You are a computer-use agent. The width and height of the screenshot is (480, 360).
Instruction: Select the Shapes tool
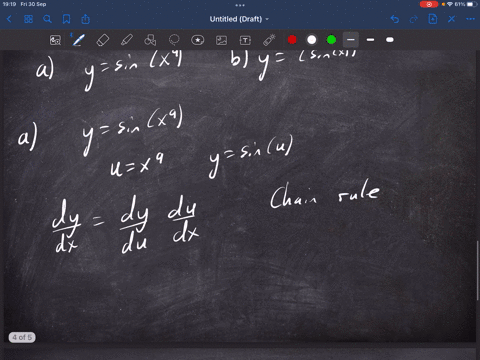[x=150, y=40]
